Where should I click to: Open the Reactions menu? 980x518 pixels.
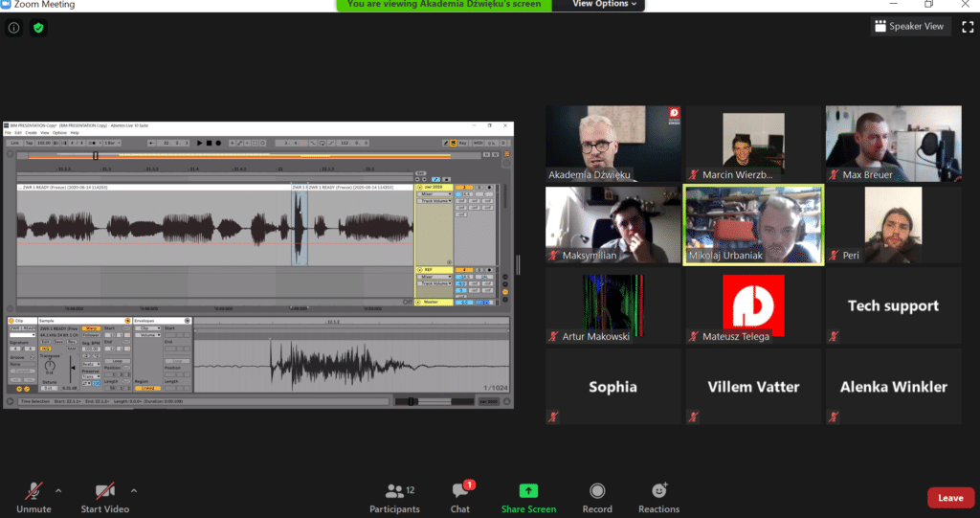pos(658,498)
